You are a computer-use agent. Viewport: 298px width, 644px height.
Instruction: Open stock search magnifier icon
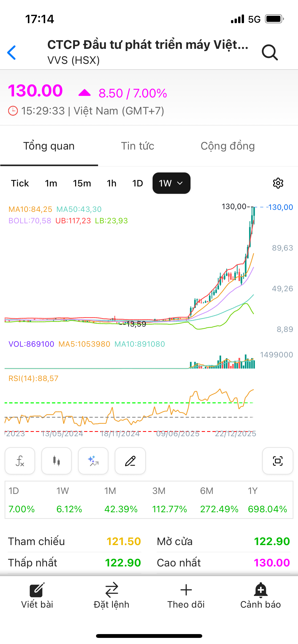pos(270,52)
